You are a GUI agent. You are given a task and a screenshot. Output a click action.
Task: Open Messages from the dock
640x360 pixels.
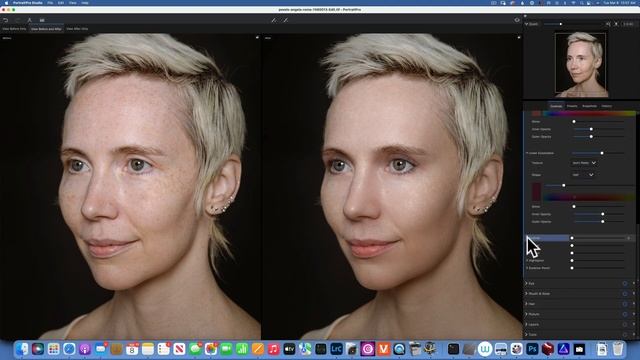[x=195, y=349]
